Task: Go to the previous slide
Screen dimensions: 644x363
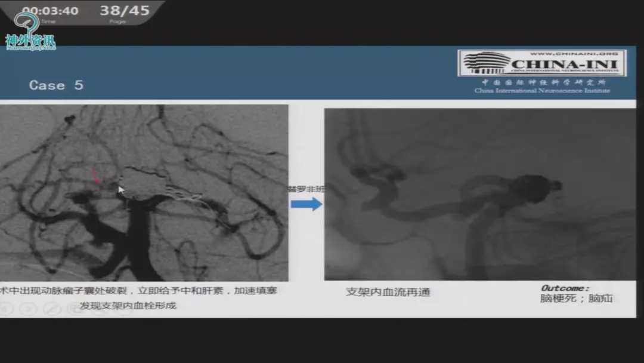Action: coord(6,309)
